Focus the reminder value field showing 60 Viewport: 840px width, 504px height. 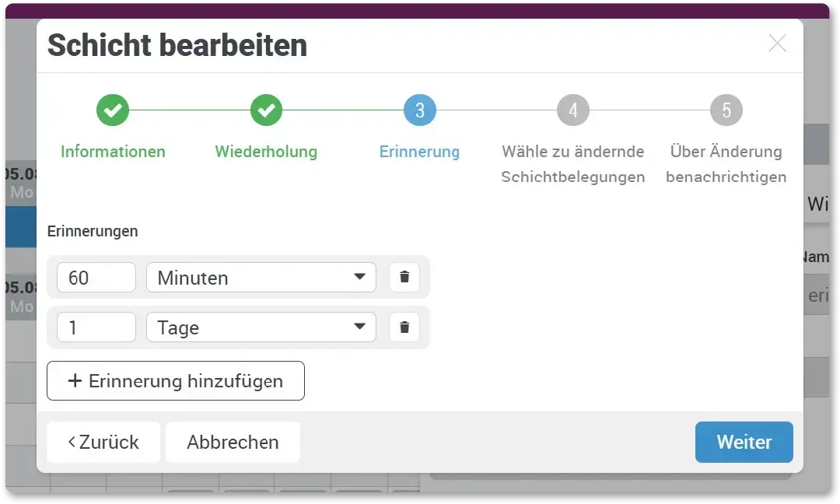point(96,278)
